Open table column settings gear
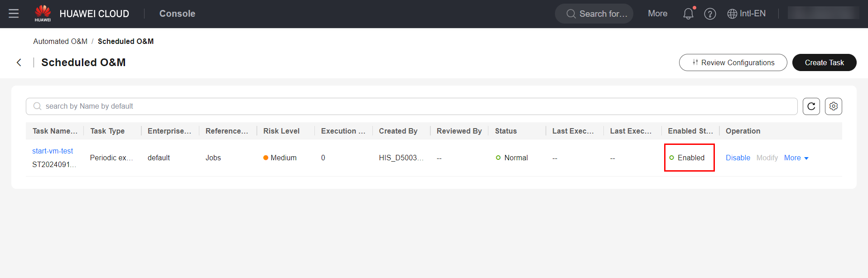 (833, 106)
